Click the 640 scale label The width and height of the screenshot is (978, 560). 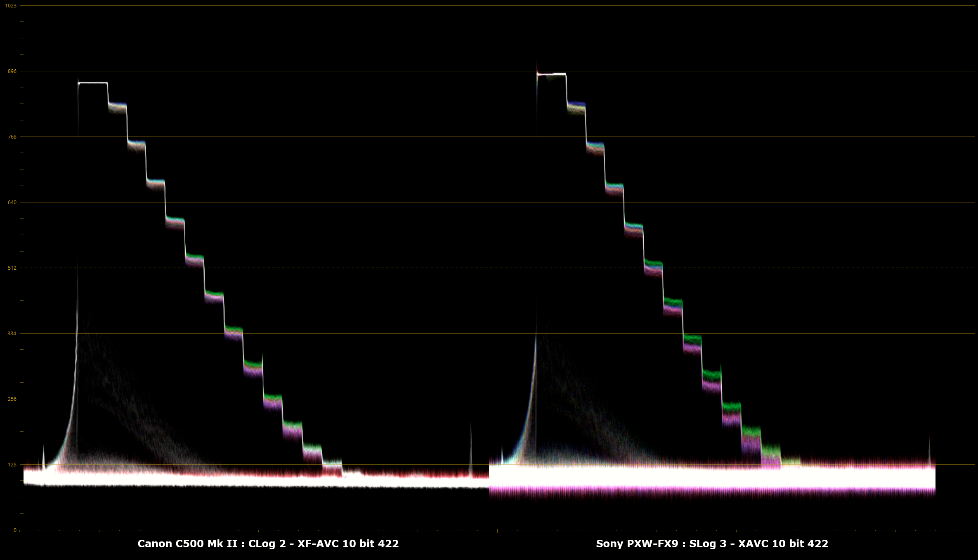(x=12, y=202)
